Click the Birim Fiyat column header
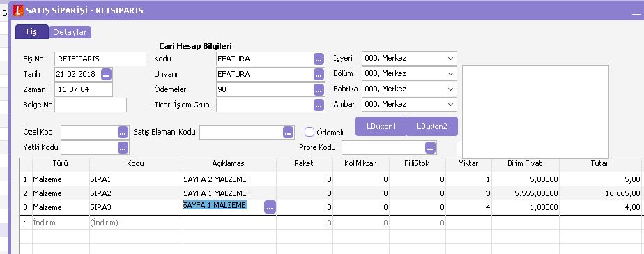Screen dimensions: 644x254 coord(526,163)
